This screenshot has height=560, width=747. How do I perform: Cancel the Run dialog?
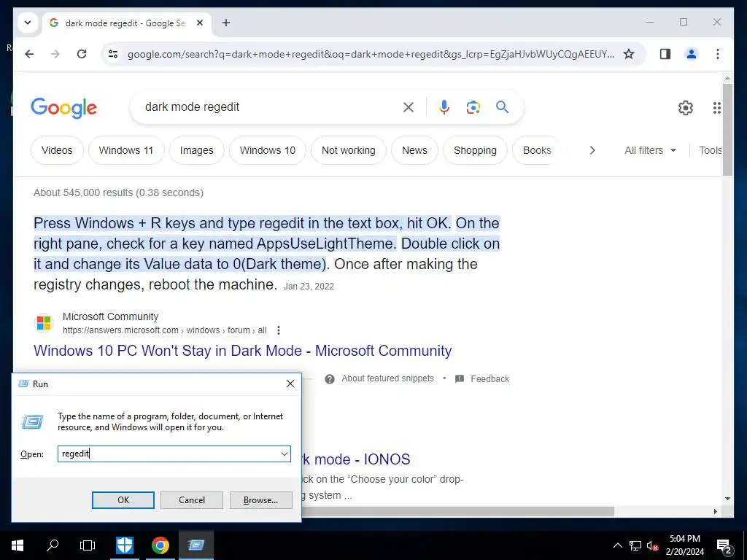point(192,500)
